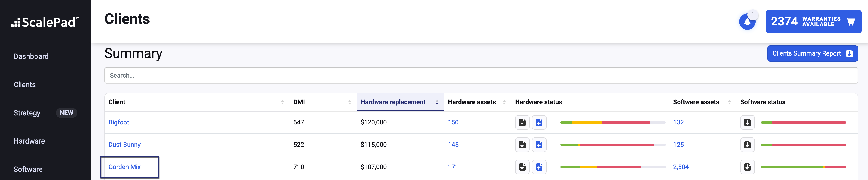This screenshot has width=868, height=180.
Task: Click the Hardware status column header
Action: point(539,102)
